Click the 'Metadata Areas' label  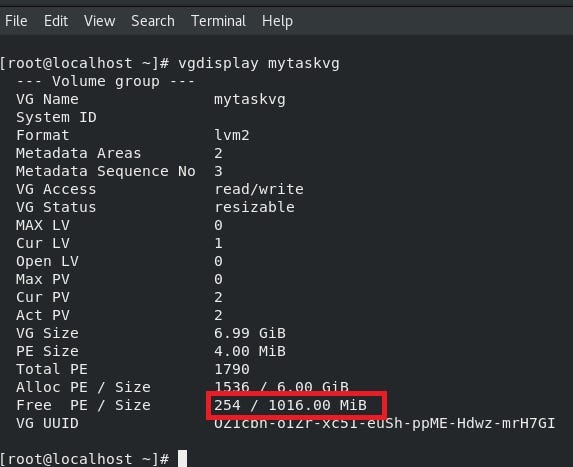79,153
